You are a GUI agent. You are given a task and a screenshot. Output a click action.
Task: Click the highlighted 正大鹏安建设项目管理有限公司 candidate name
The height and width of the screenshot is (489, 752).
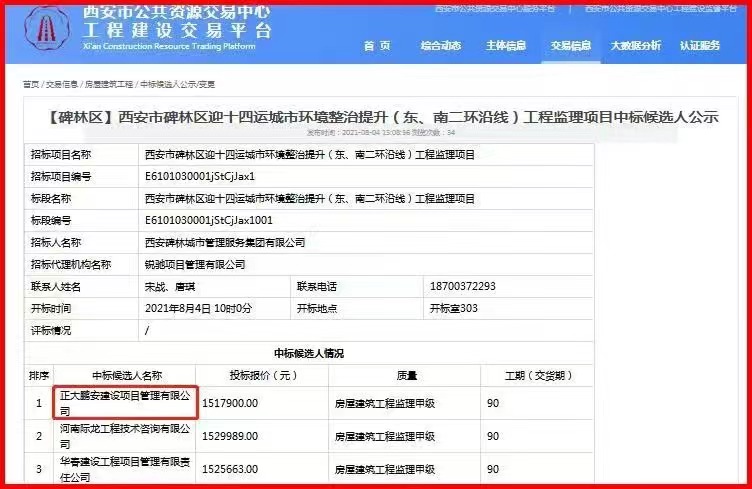[124, 403]
